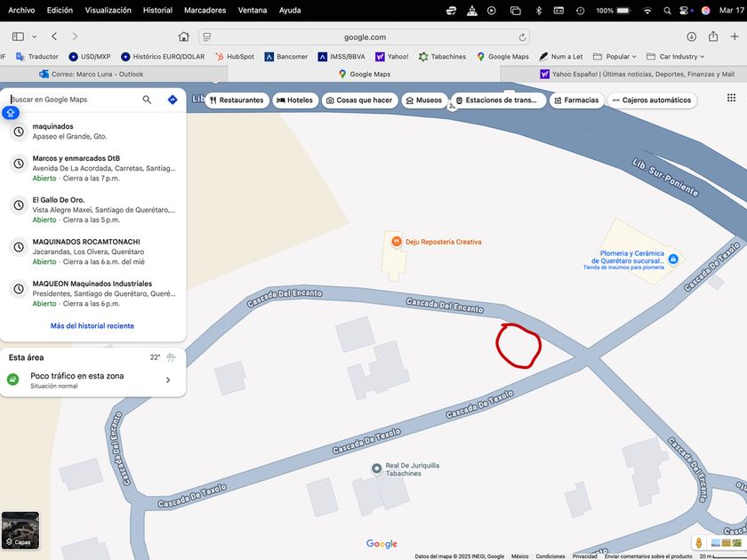Image resolution: width=747 pixels, height=560 pixels.
Task: Open a new tab with the plus icon
Action: 735,36
